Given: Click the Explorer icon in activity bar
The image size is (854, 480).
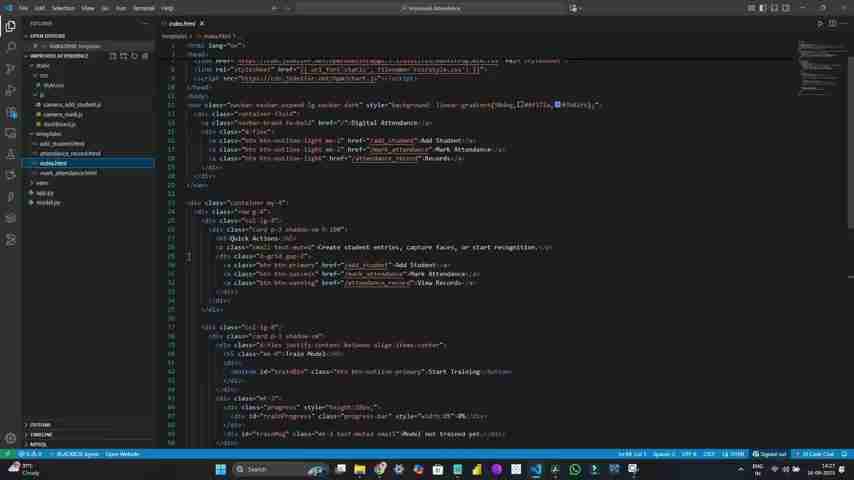Looking at the screenshot, I should point(11,26).
